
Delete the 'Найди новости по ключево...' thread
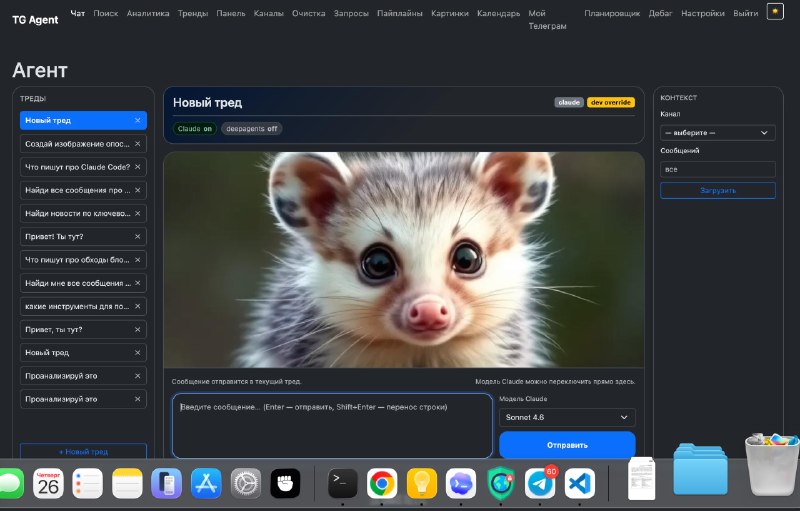(137, 213)
